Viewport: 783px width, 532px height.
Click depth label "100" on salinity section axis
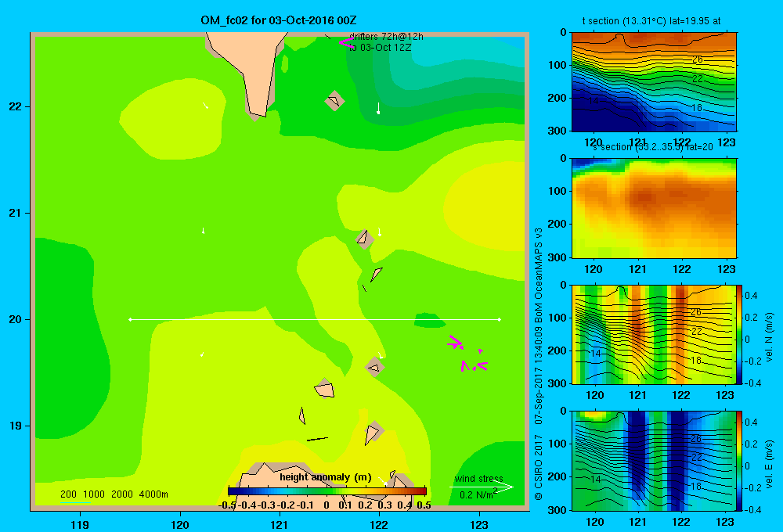click(x=557, y=191)
